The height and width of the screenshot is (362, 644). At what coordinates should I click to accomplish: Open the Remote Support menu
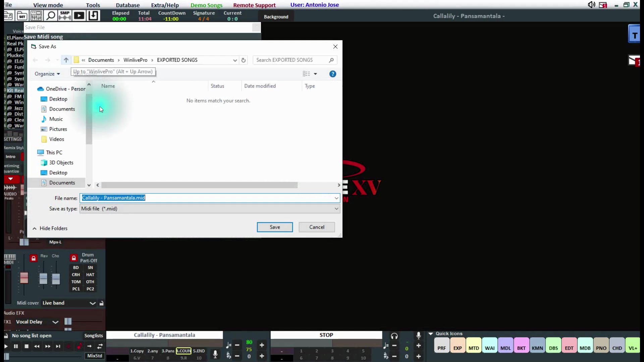[255, 5]
